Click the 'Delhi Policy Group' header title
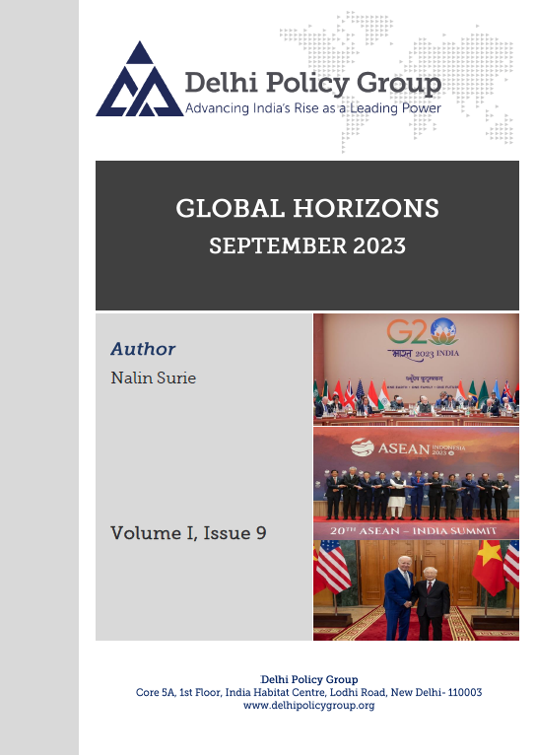 tap(312, 83)
